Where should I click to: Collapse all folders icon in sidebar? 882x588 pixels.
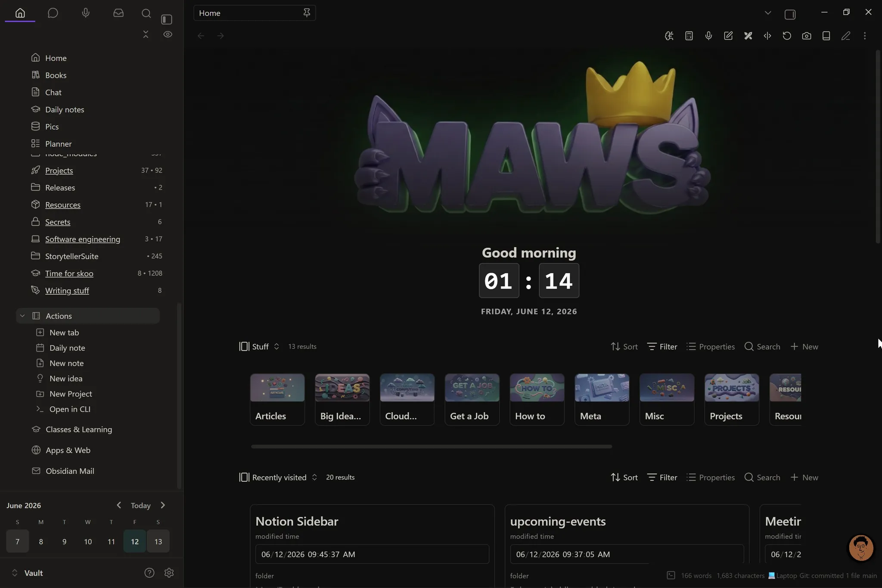(146, 34)
